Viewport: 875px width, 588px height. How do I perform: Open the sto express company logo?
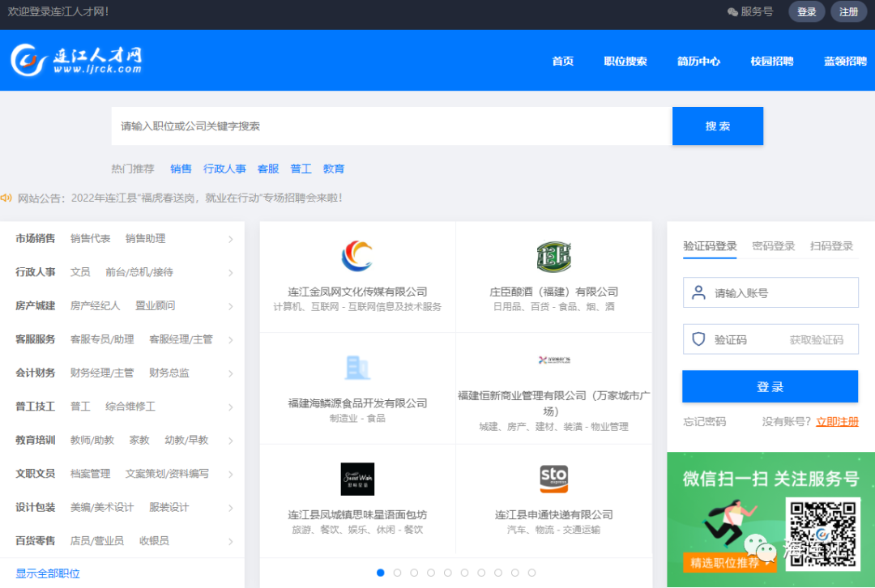point(553,479)
